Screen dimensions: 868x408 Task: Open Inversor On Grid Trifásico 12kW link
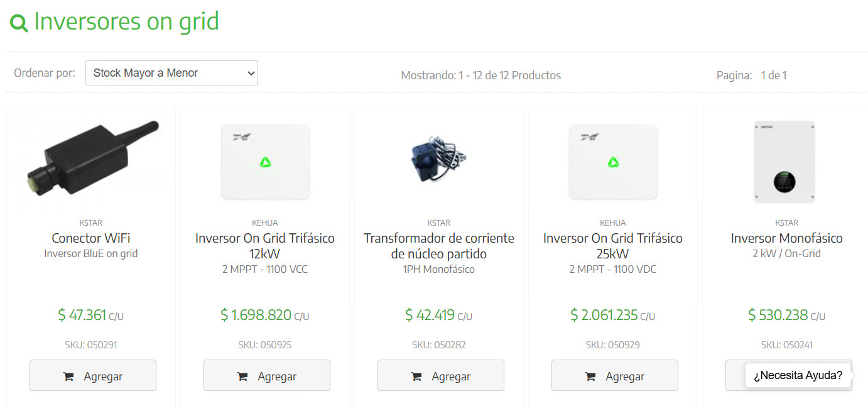tap(265, 246)
